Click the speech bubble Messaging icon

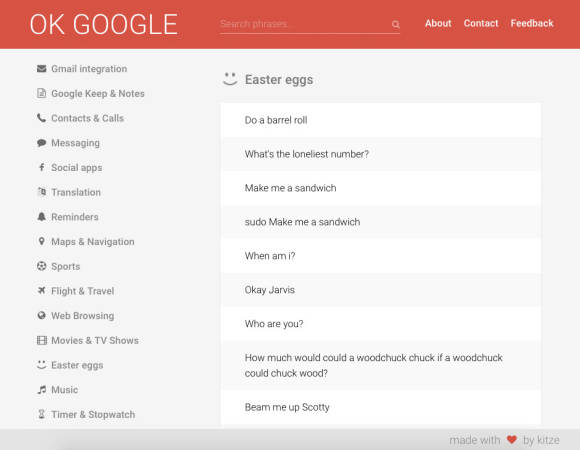pos(41,143)
